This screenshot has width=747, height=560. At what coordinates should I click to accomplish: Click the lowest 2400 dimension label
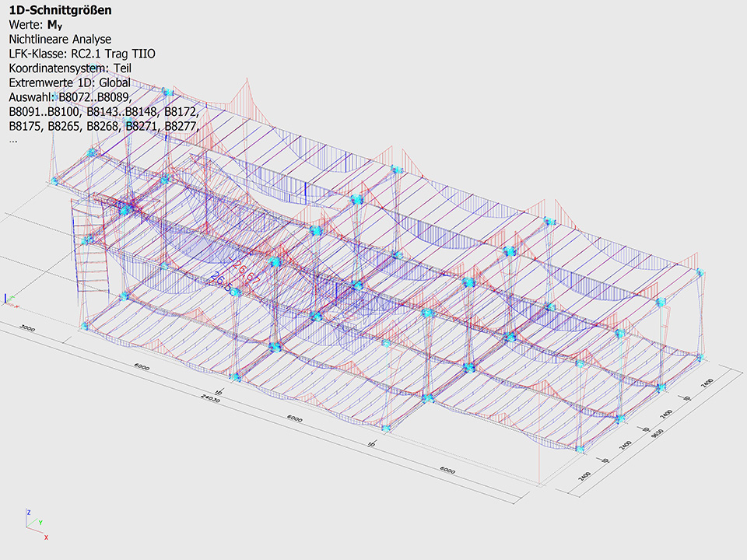click(x=584, y=475)
